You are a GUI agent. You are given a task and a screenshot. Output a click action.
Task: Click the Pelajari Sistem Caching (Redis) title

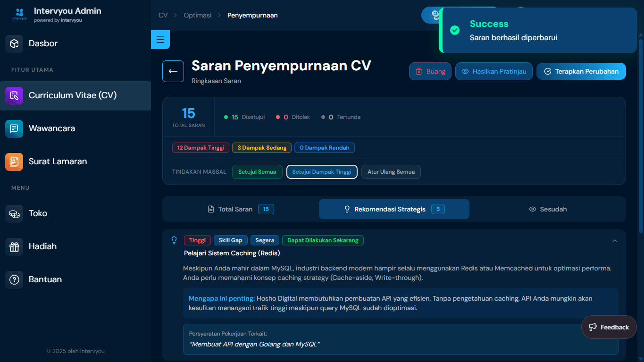click(232, 253)
